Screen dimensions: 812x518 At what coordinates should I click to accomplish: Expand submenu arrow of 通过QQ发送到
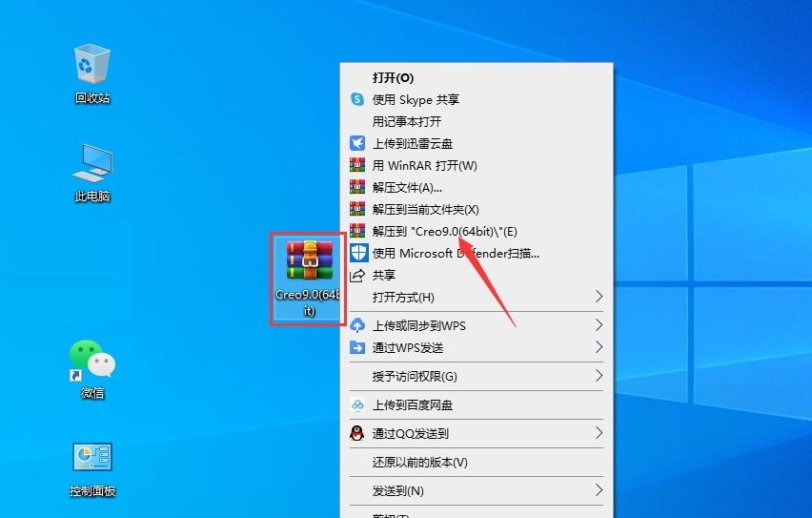click(599, 433)
